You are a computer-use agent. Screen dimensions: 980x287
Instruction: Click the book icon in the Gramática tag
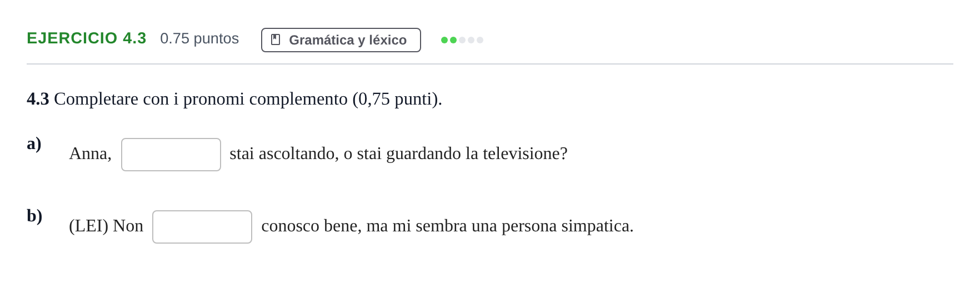276,39
